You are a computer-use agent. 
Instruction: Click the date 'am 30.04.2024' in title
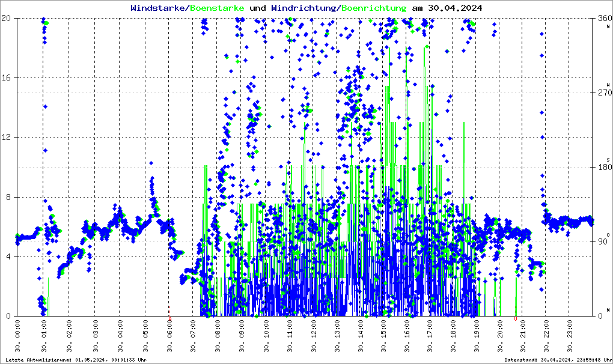point(447,8)
